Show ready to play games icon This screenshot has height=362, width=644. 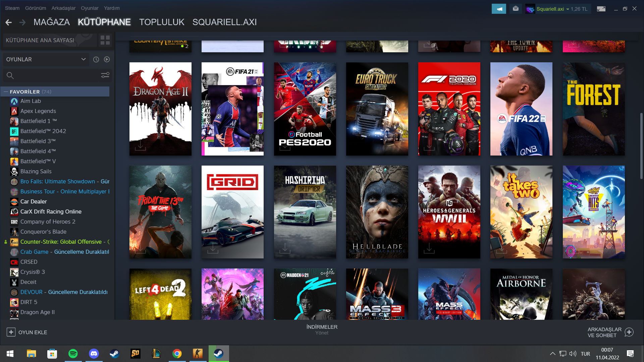pyautogui.click(x=107, y=59)
